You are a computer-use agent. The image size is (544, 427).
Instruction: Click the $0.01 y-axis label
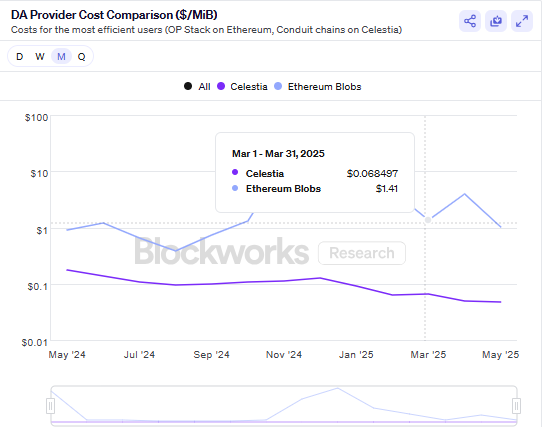pyautogui.click(x=35, y=343)
